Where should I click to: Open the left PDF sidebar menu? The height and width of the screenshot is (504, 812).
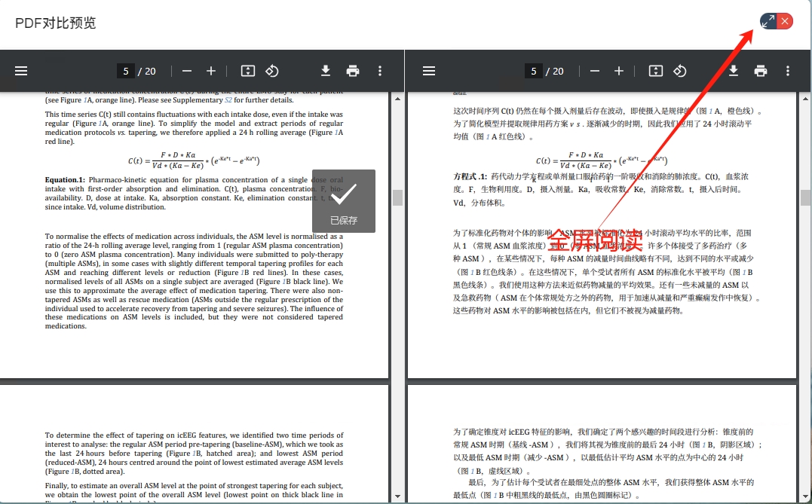[x=21, y=71]
